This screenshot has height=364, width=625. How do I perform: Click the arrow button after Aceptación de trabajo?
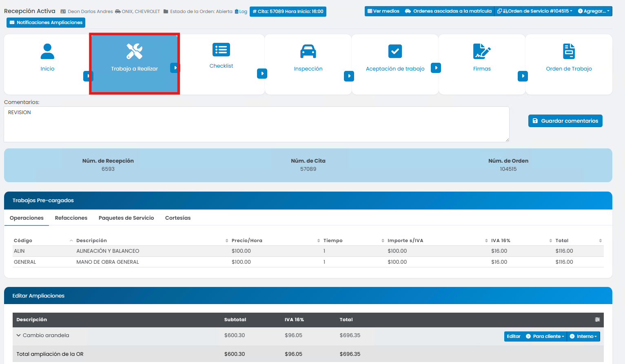pos(436,68)
